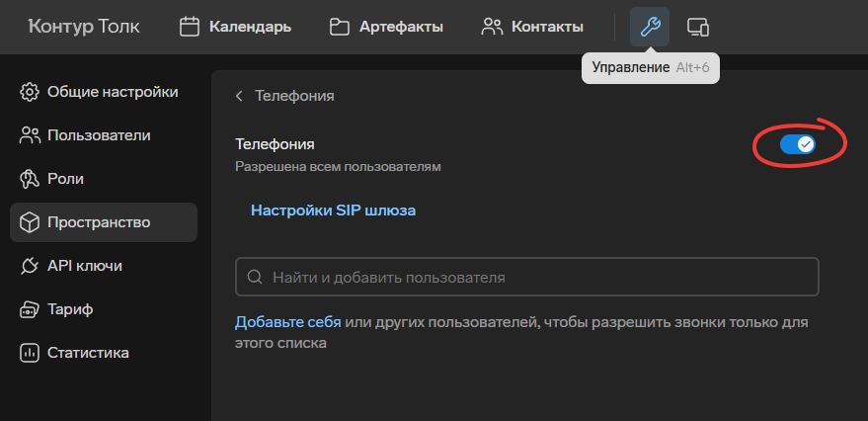The image size is (868, 421).
Task: Select Пространство in sidebar
Action: 104,222
